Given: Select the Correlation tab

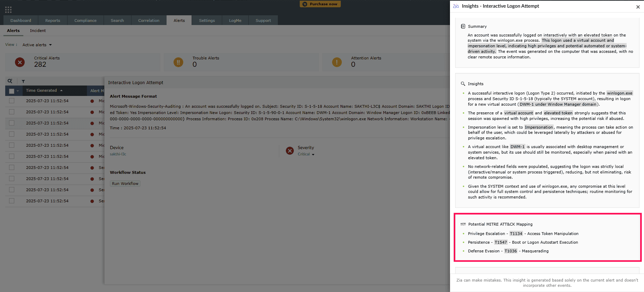Looking at the screenshot, I should [149, 21].
